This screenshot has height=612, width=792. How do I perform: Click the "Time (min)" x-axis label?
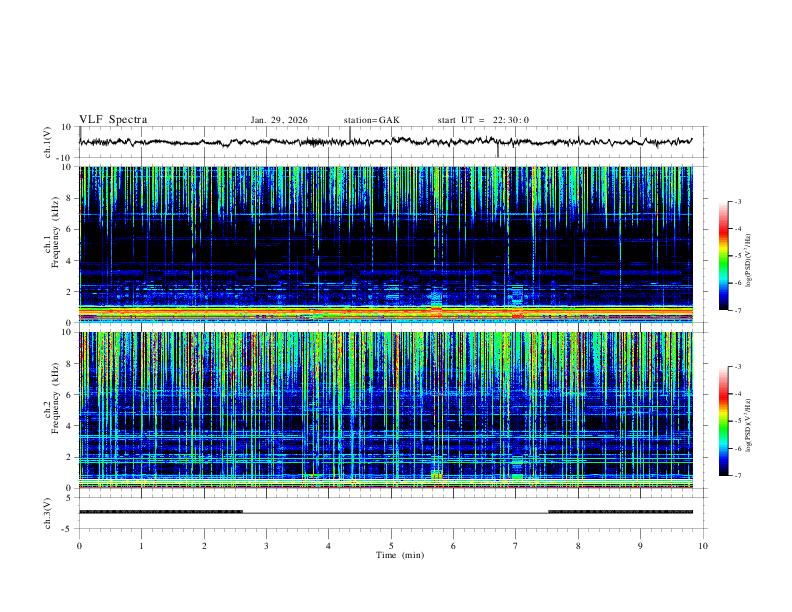(400, 555)
